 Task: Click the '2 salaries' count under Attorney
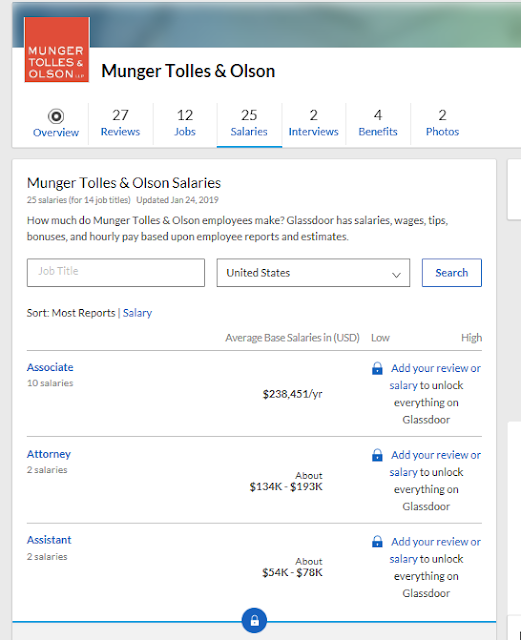[47, 470]
